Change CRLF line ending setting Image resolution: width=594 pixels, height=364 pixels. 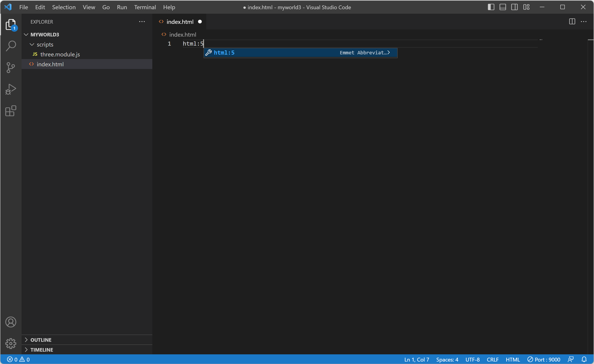tap(492, 360)
